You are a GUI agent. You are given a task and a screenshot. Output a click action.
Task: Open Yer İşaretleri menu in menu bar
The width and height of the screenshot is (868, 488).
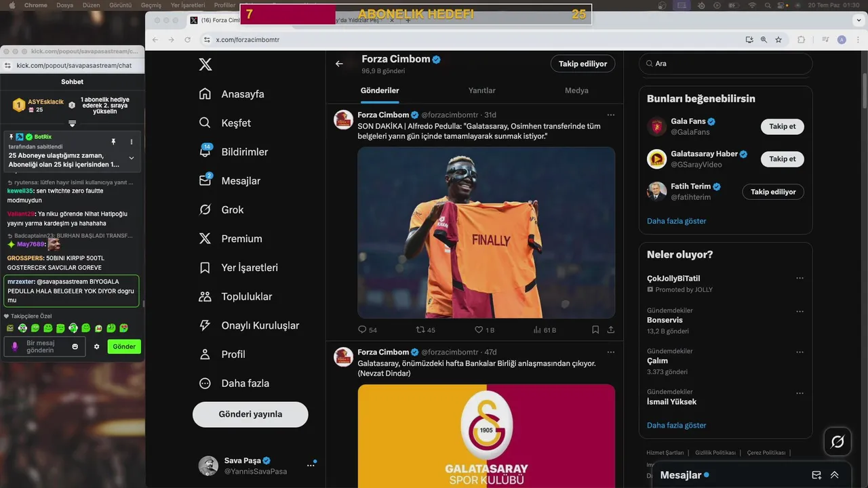tap(188, 5)
